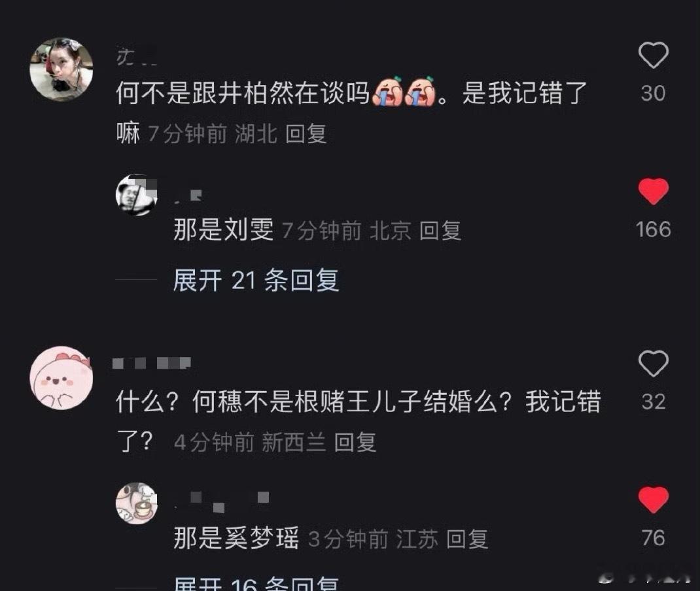Image resolution: width=700 pixels, height=591 pixels.
Task: Reply to the 江苏 user's comment
Action: 467,539
